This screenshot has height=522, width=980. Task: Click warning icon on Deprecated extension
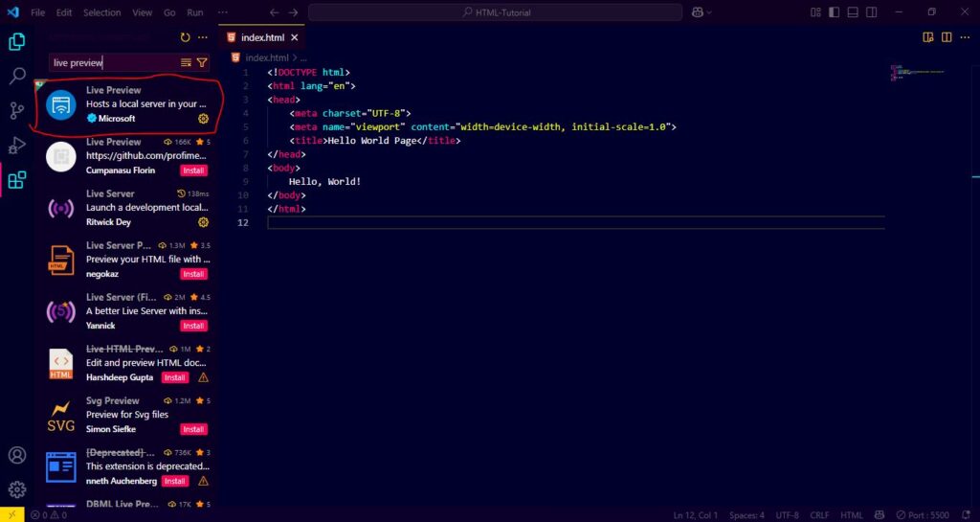coord(203,481)
